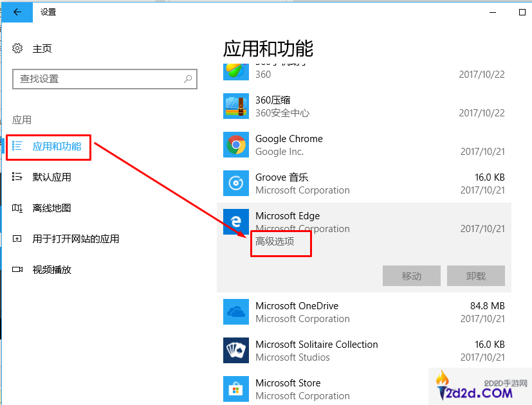Go to 离线地图 section
This screenshot has width=532, height=405.
coord(51,208)
